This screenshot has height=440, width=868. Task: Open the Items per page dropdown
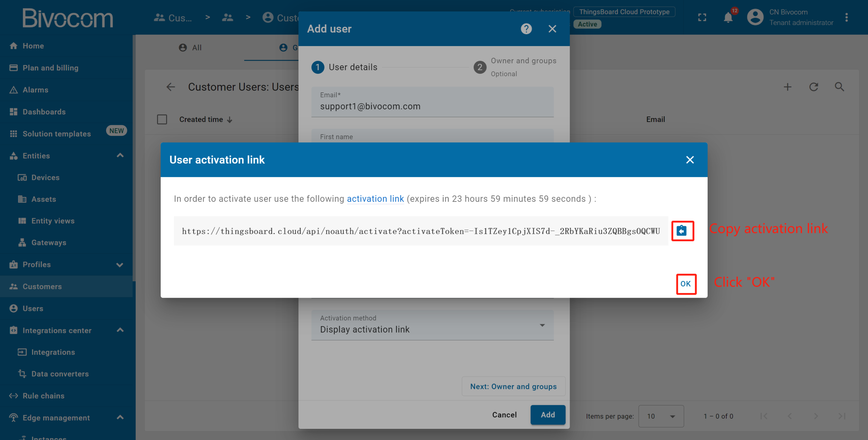pyautogui.click(x=661, y=416)
